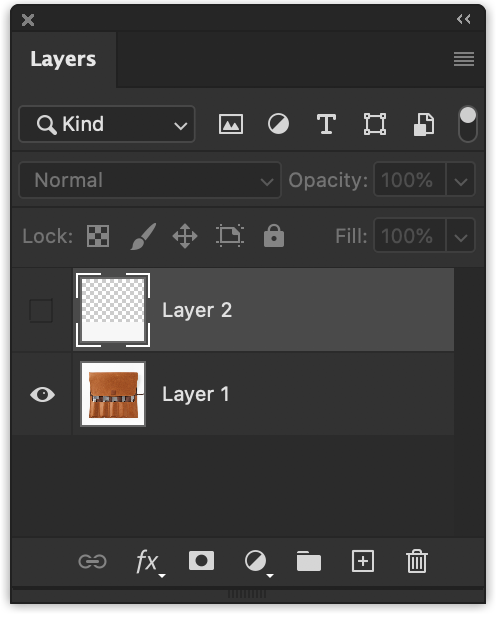Click the Opacity label

pos(328,181)
